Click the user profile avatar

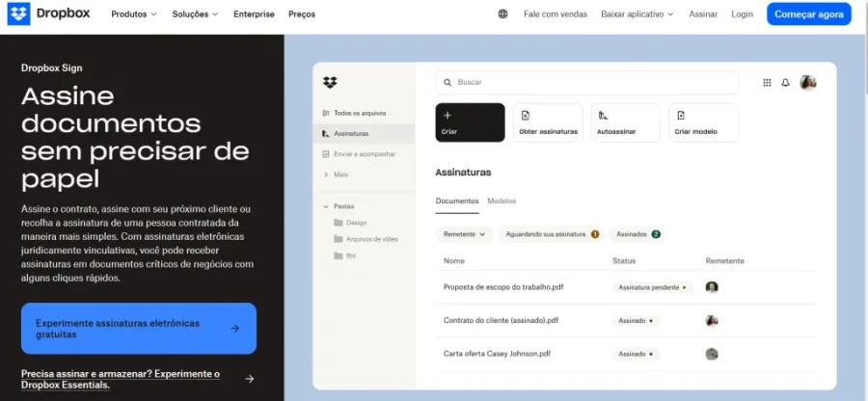click(808, 83)
